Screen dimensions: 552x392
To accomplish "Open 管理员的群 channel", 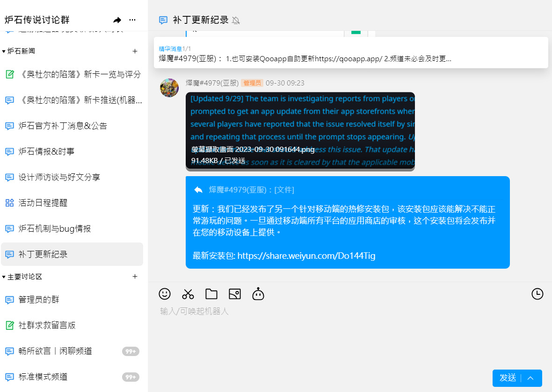I will coord(72,299).
